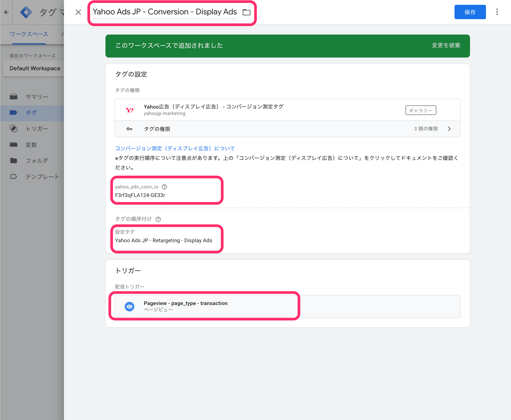511x420 pixels.
Task: Click the このワークスペースで追加されました banner text
Action: 169,46
